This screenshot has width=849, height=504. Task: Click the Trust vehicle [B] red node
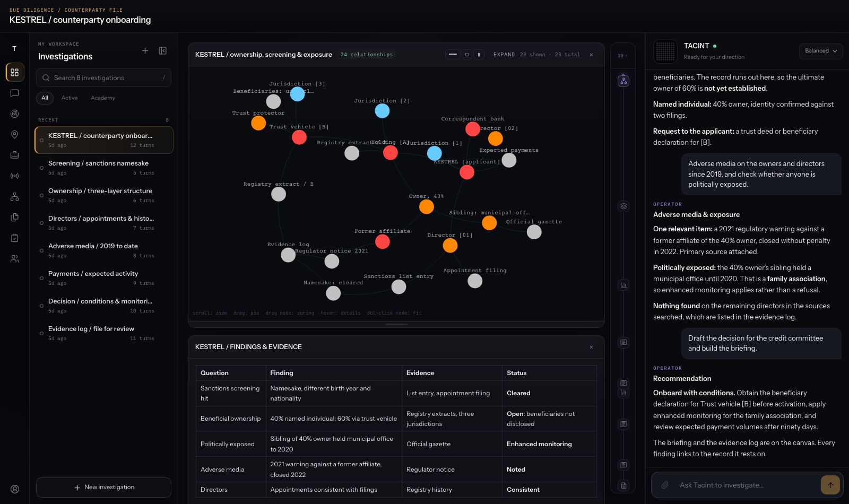point(299,137)
